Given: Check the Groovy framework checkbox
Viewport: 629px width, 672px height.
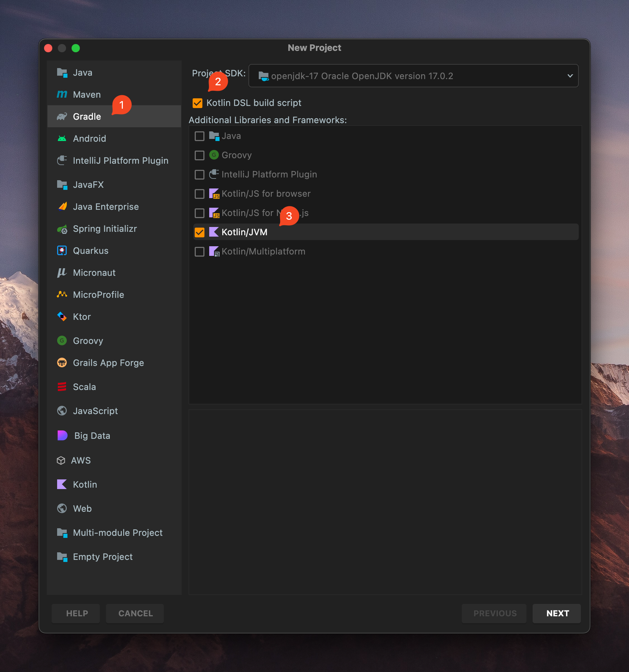Looking at the screenshot, I should click(200, 155).
